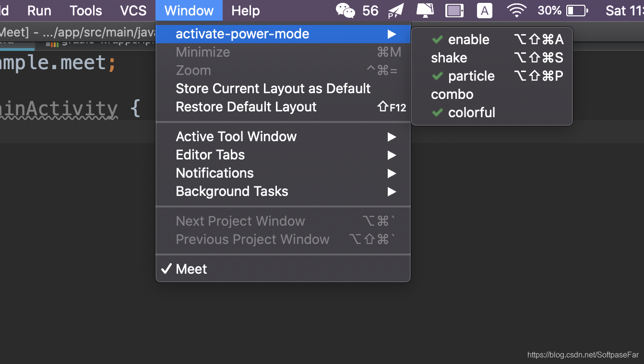Image resolution: width=644 pixels, height=364 pixels.
Task: Click the 30% battery percentage text
Action: tap(549, 11)
